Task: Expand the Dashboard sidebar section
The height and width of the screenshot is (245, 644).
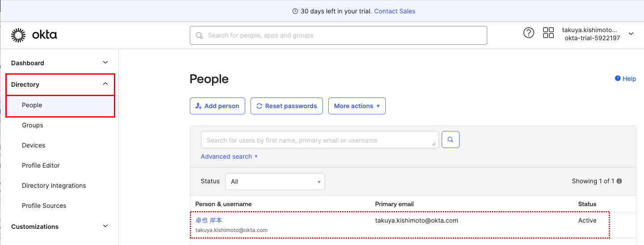Action: tap(105, 63)
